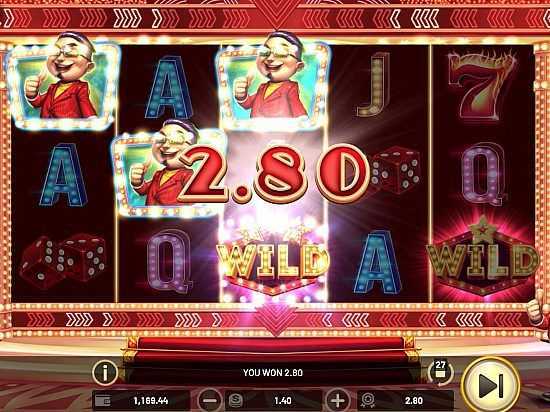Image resolution: width=550 pixels, height=412 pixels.
Task: Click the purple Q symbol on fifth reel
Action: click(x=483, y=174)
